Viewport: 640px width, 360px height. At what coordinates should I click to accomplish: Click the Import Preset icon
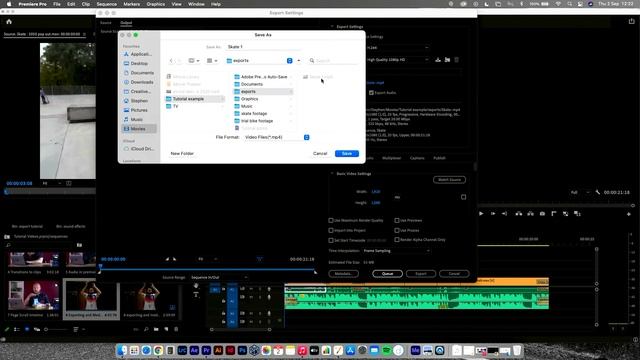[x=447, y=60]
